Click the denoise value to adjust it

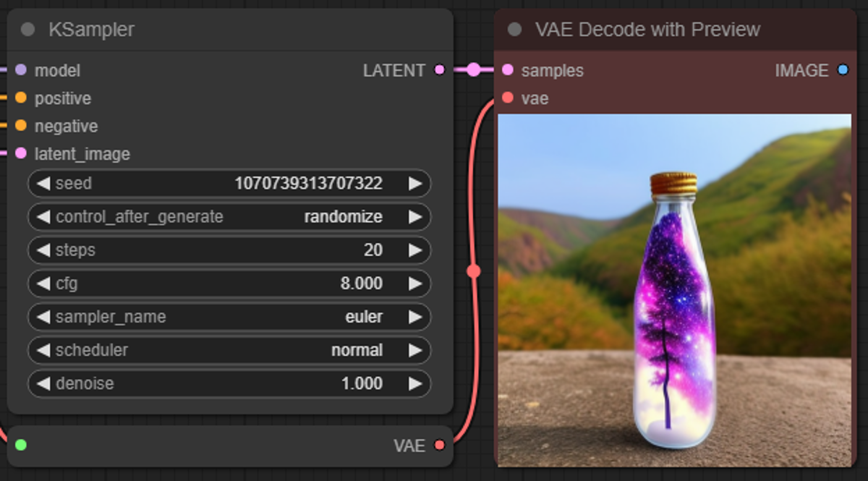[362, 383]
